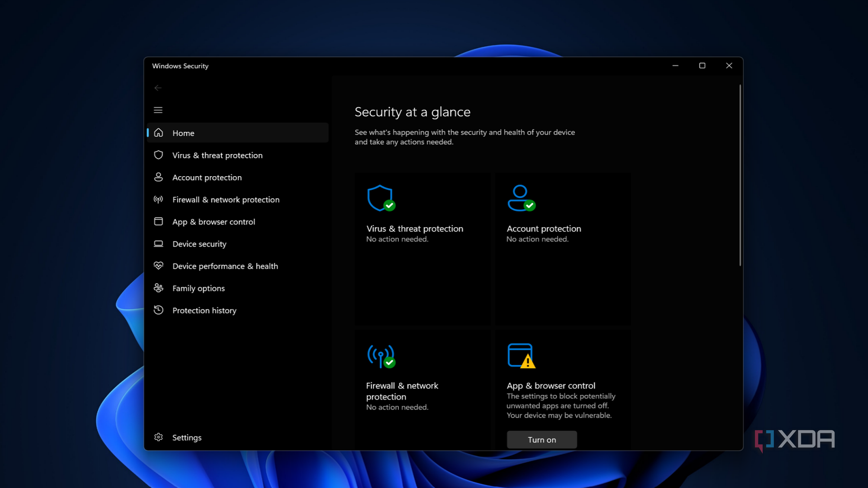This screenshot has width=868, height=488.
Task: Open Virus & threat protection sidebar item
Action: point(238,155)
